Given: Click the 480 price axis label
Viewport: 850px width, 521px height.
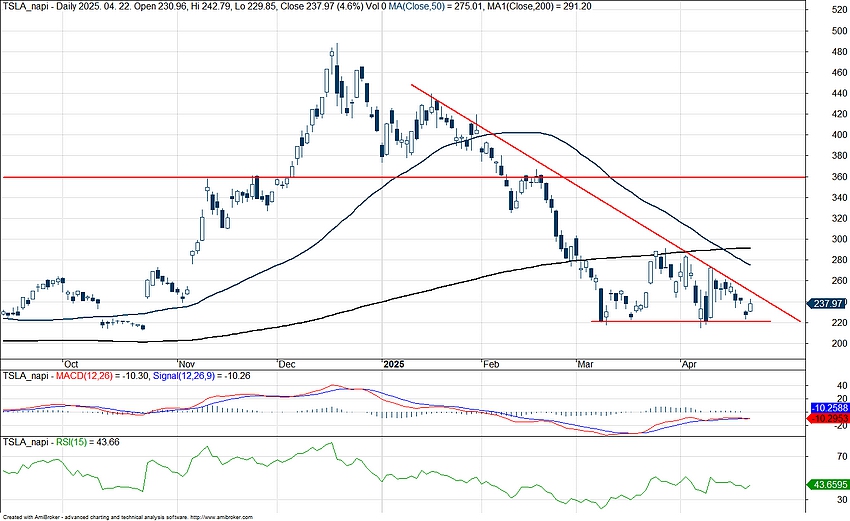Looking at the screenshot, I should point(839,52).
